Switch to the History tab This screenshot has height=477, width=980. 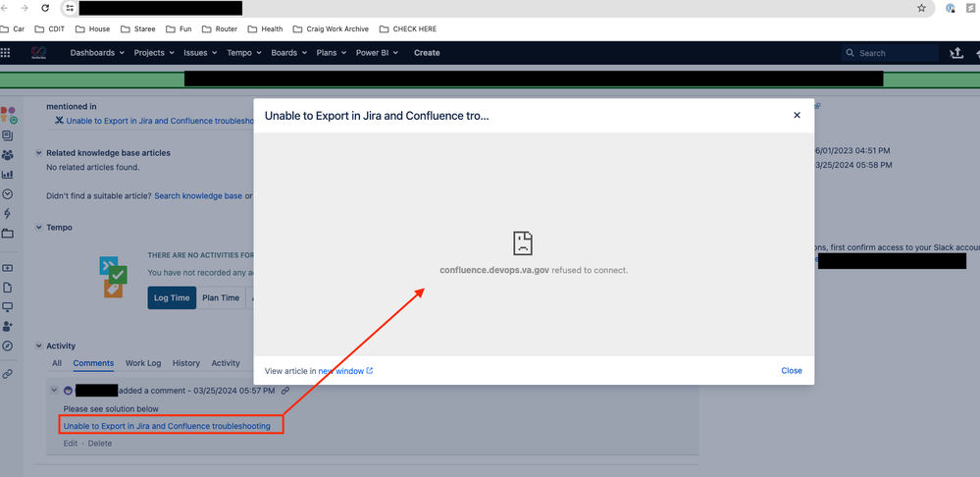pos(186,362)
